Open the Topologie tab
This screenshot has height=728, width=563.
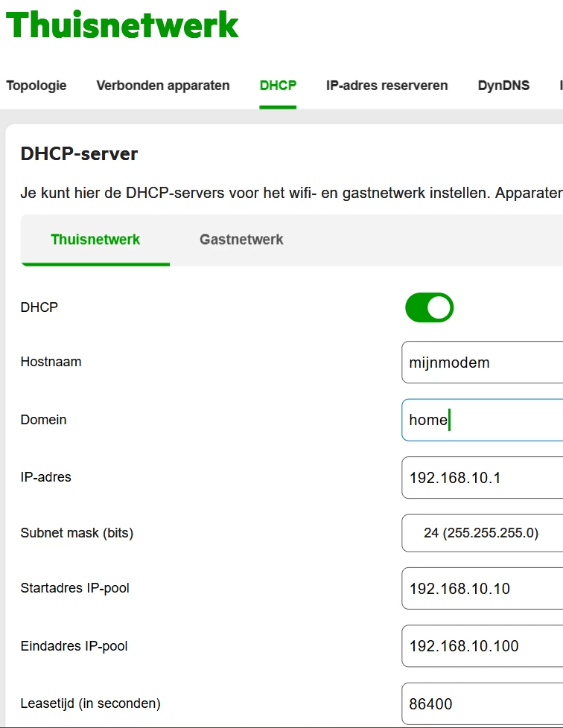(x=36, y=86)
